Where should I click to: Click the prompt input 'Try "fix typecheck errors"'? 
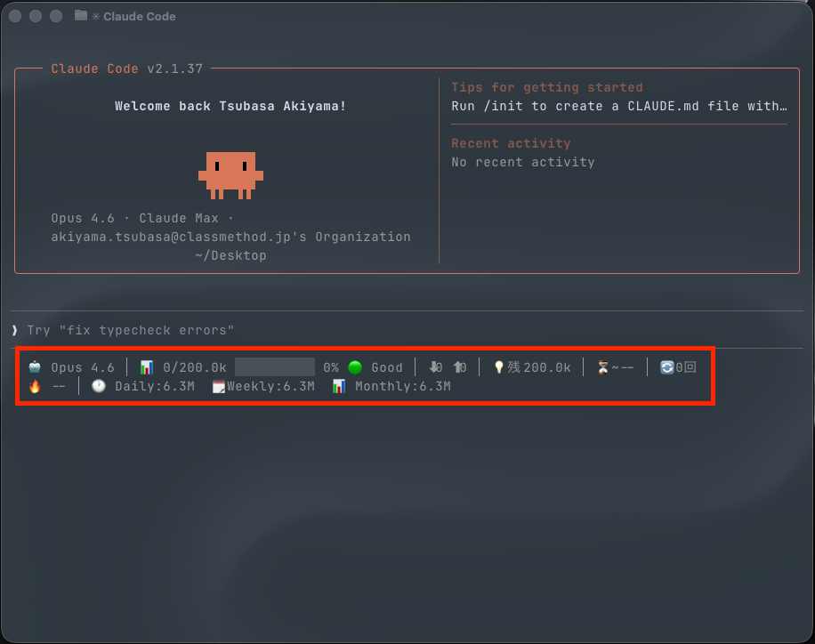point(131,330)
